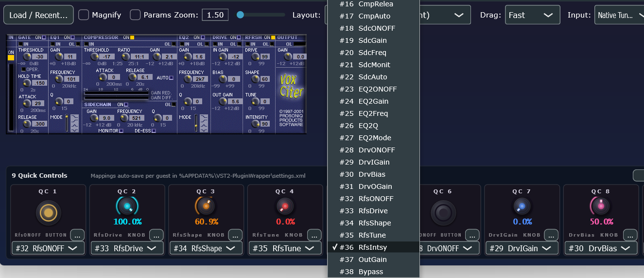Toggle the RFRSH ON switch
644x278 pixels.
pyautogui.click(x=273, y=37)
